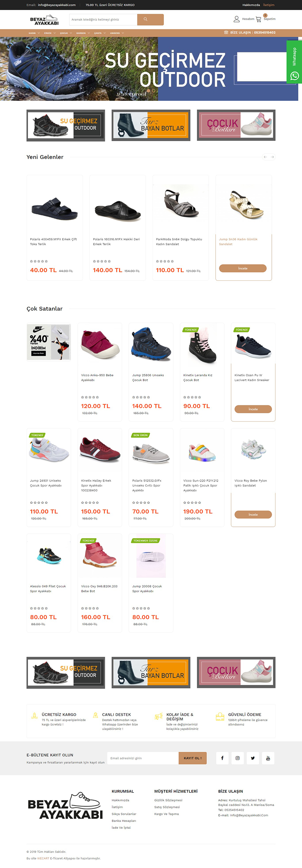
Task: Open the Facebook social icon
Action: (222, 758)
